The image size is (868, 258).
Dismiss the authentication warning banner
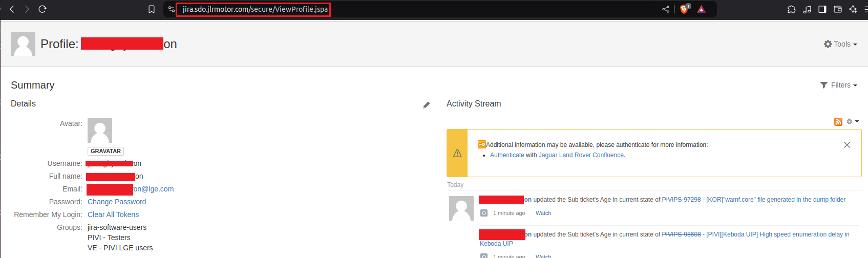847,145
